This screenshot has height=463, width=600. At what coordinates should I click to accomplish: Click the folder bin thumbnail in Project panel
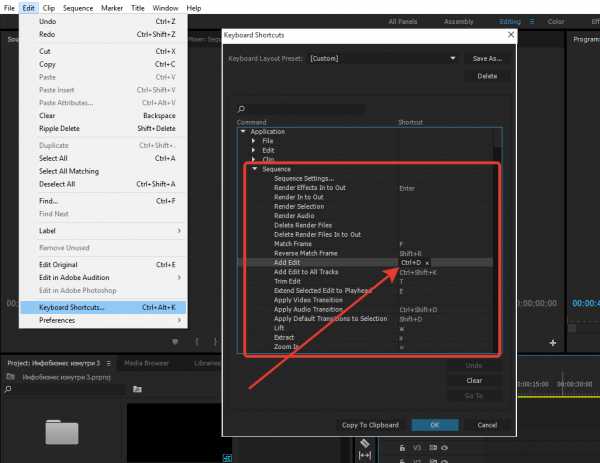click(61, 432)
